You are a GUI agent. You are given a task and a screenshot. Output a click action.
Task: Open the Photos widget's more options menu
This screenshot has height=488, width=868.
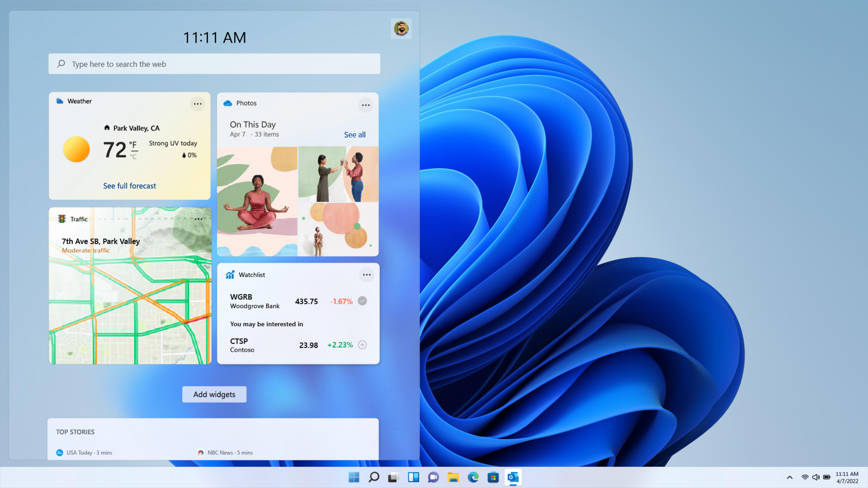click(x=366, y=105)
